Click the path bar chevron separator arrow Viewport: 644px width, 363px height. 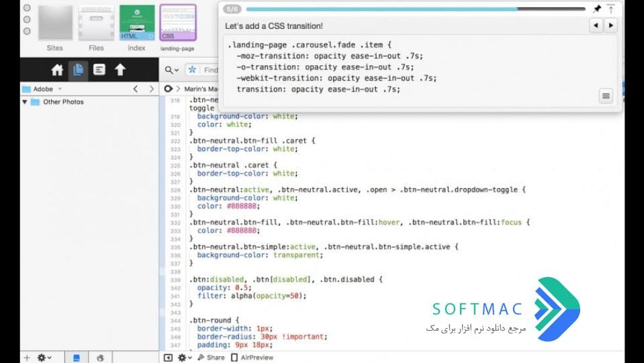tap(178, 89)
